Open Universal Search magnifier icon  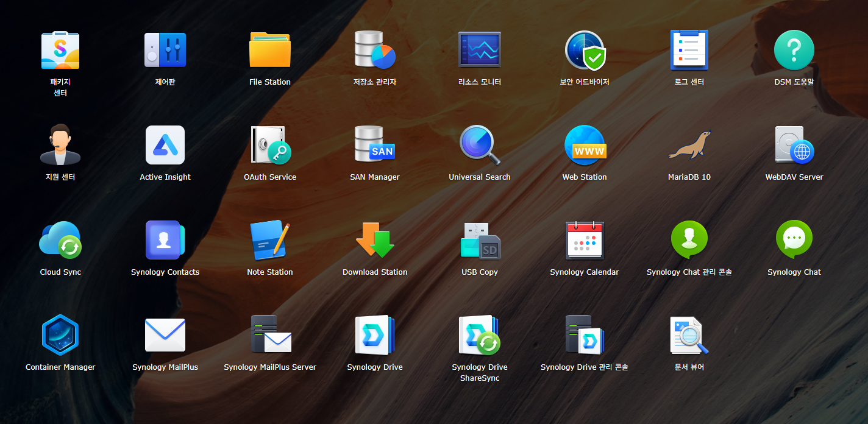(x=480, y=145)
